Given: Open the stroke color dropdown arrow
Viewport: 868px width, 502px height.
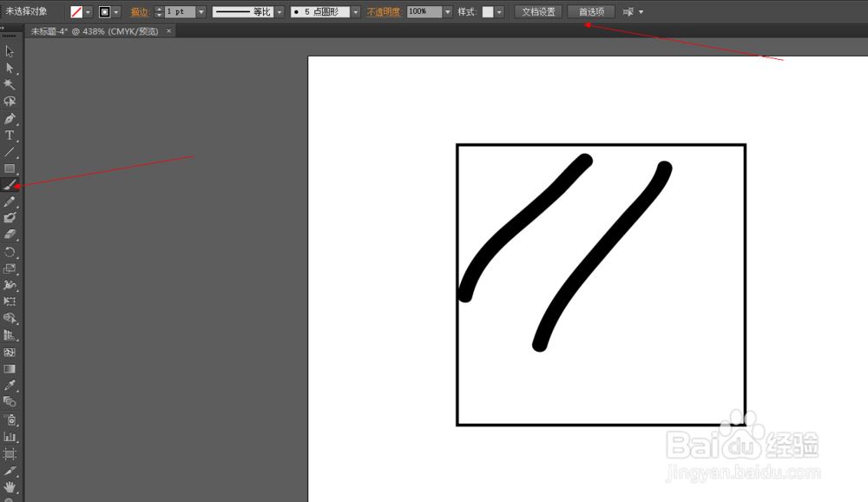Looking at the screenshot, I should tap(116, 12).
